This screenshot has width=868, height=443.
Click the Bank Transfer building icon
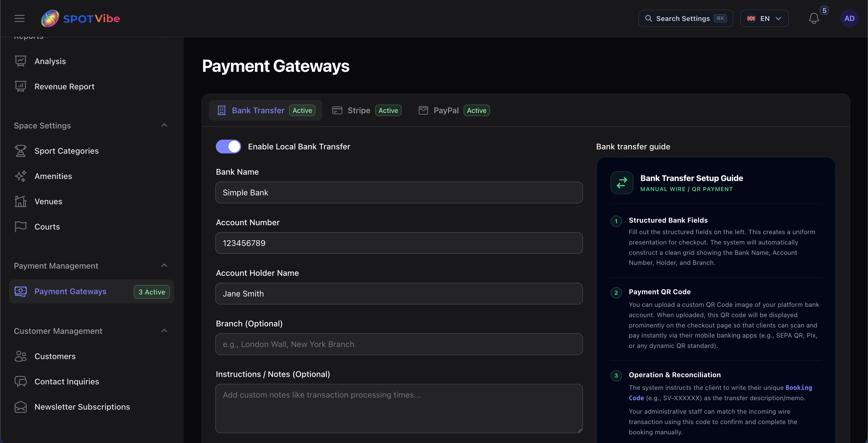coord(221,110)
